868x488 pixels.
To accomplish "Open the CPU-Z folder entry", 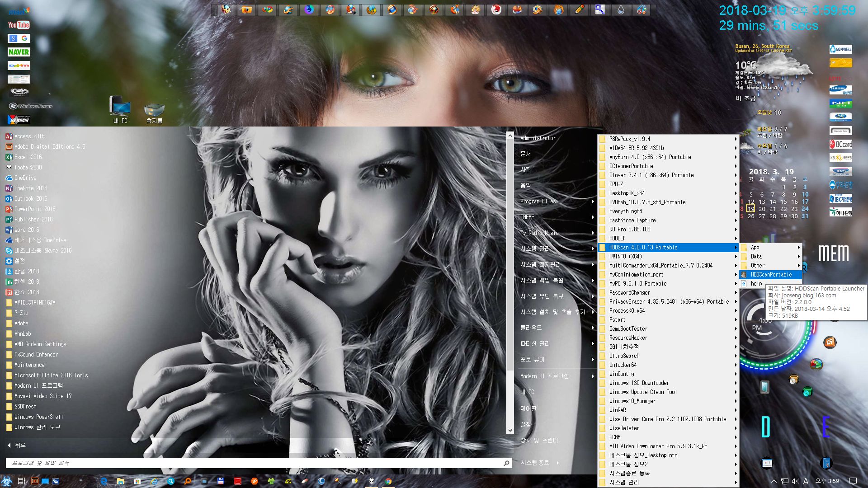I will (668, 184).
